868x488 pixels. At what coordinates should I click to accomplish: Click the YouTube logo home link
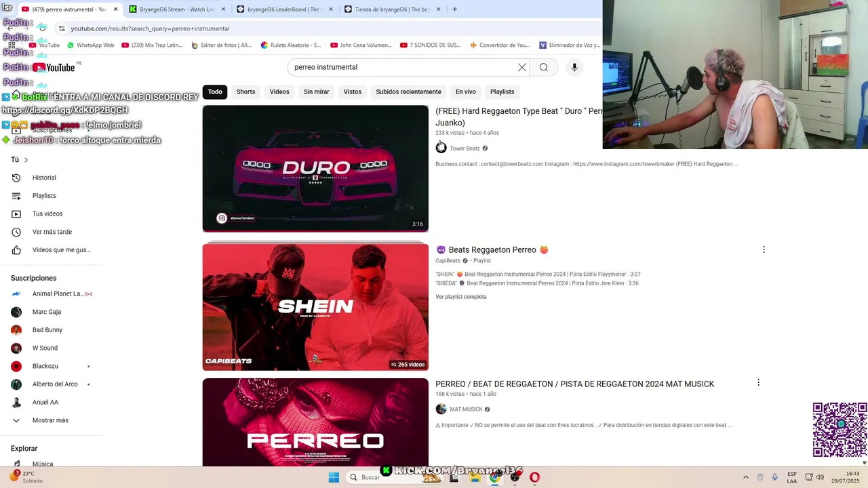(54, 67)
